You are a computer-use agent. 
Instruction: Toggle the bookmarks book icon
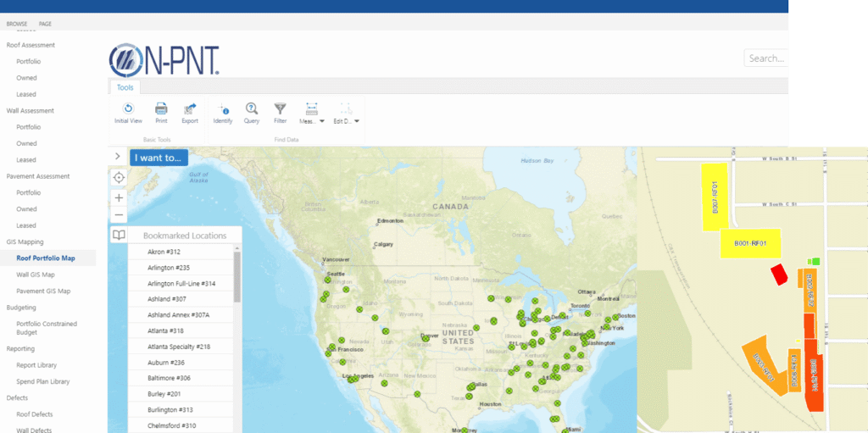(x=119, y=236)
